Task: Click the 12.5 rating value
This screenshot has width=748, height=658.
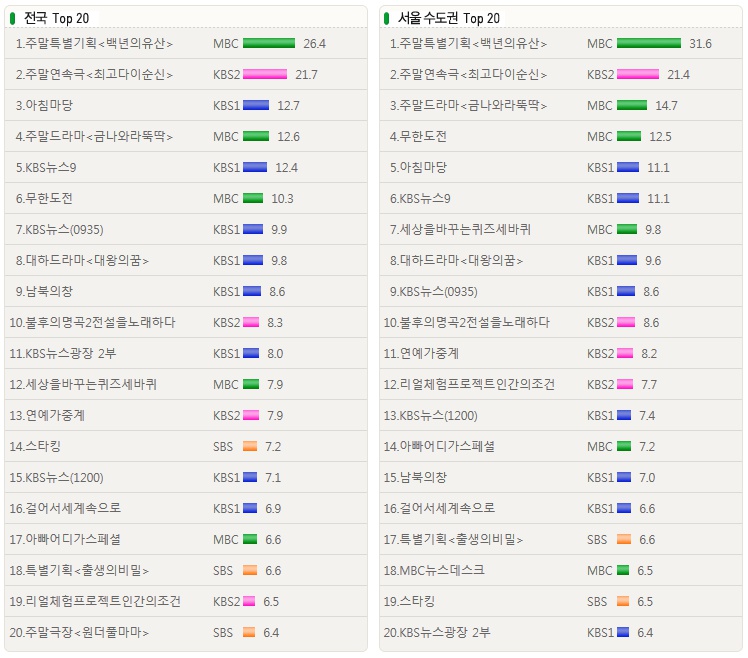Action: [x=660, y=137]
